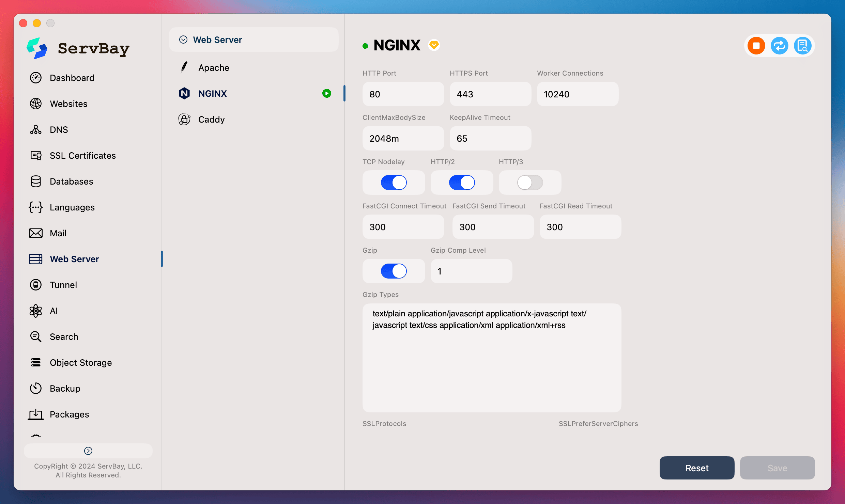Select the Apache feather icon
The height and width of the screenshot is (504, 845).
[x=184, y=67]
